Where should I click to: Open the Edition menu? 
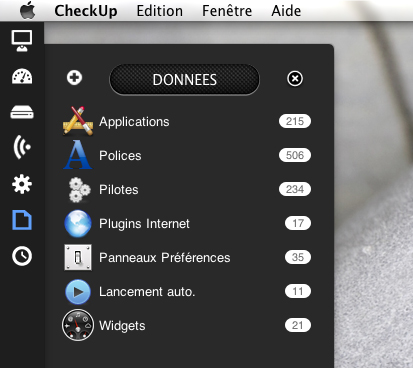click(x=160, y=11)
